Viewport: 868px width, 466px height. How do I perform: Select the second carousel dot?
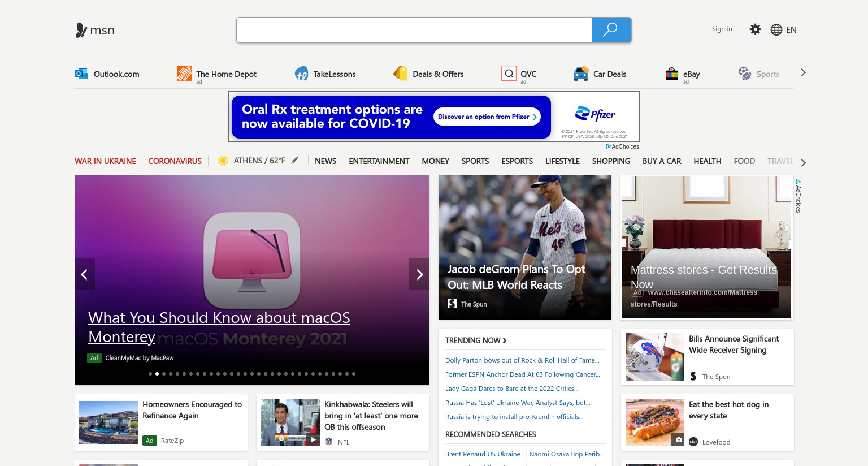(157, 374)
